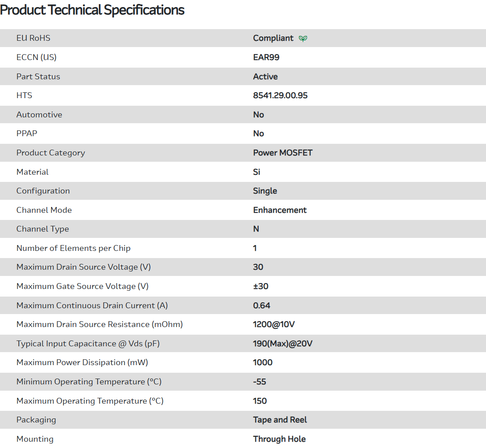Click the HTS code 8541.29.00.95

280,95
